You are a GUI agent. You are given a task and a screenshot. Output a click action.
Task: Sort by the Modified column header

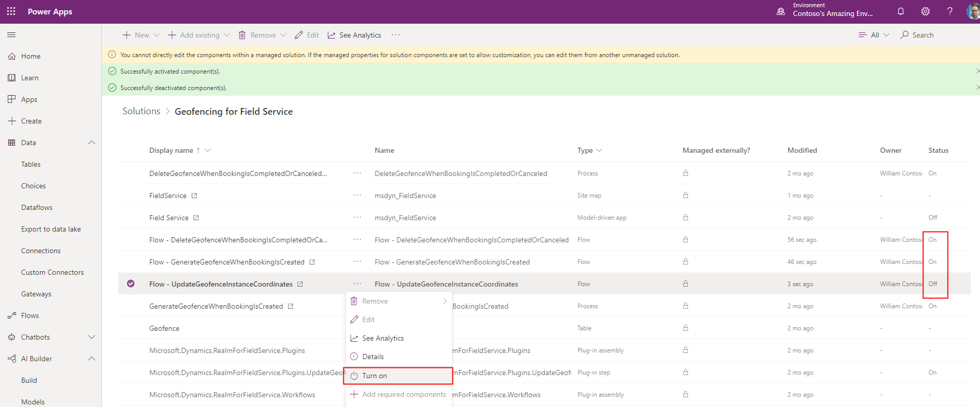click(802, 150)
